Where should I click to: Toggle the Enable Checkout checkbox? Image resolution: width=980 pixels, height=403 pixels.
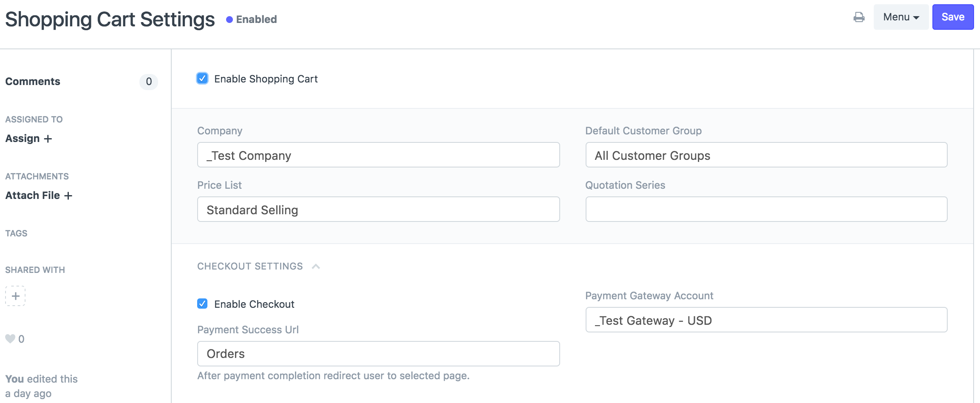202,304
